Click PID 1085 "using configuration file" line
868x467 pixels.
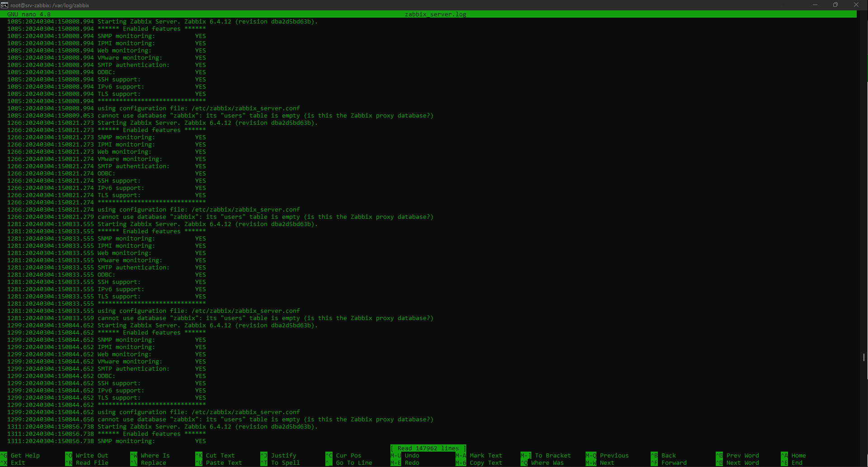pyautogui.click(x=154, y=108)
